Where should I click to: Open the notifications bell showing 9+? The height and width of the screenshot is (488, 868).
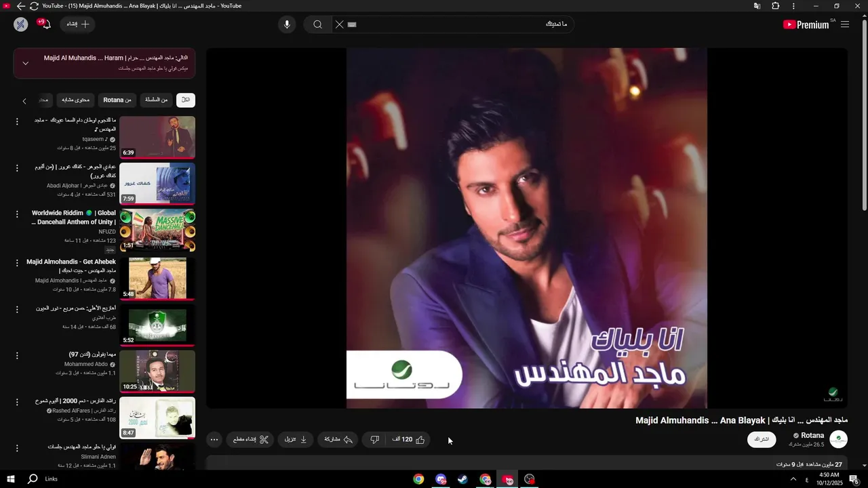pos(45,24)
